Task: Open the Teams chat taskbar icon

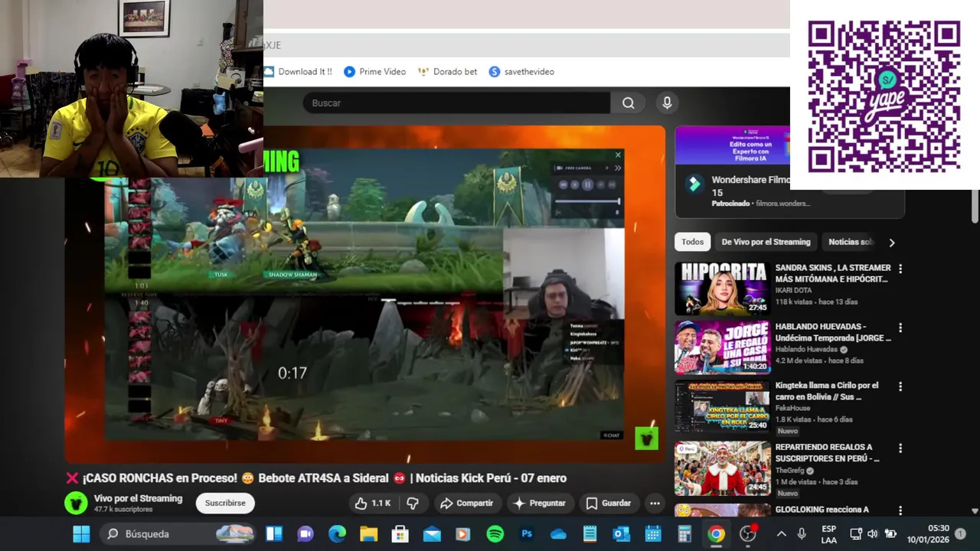Action: pyautogui.click(x=305, y=534)
